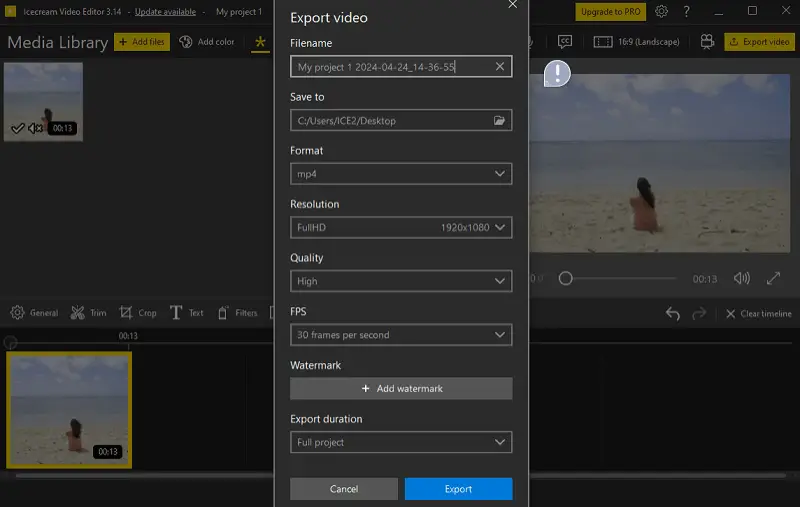This screenshot has width=800, height=507.
Task: Click the timeline horizontal scrollbar
Action: click(x=401, y=475)
